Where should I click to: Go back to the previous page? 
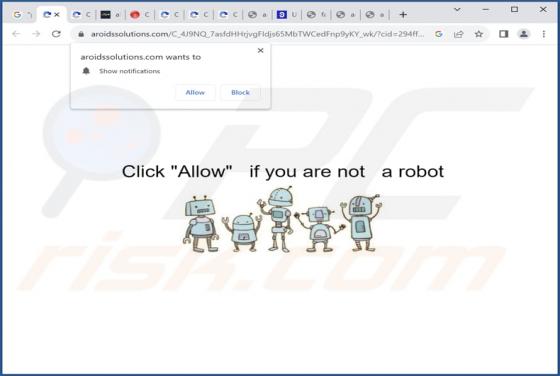point(16,34)
